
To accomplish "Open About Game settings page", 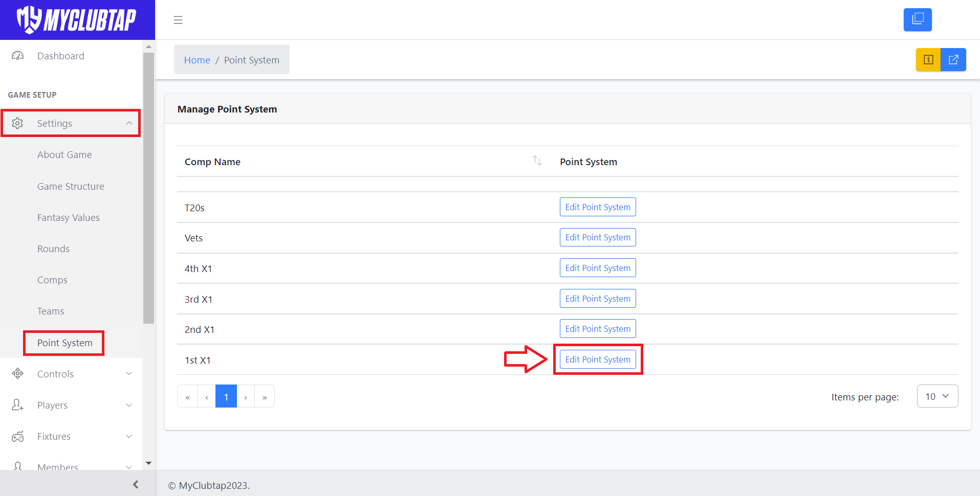I will tap(64, 154).
